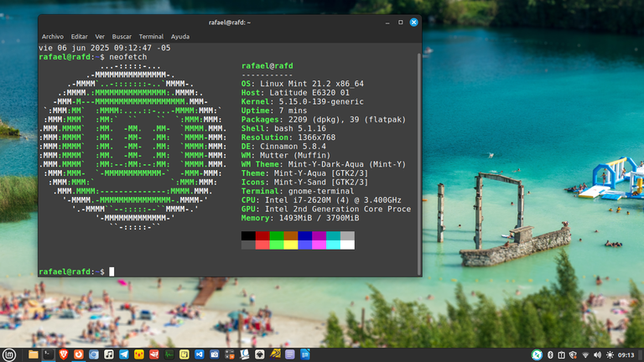Click the terminal title bar rafael@rafd: ~
This screenshot has width=644, height=362.
[230, 23]
